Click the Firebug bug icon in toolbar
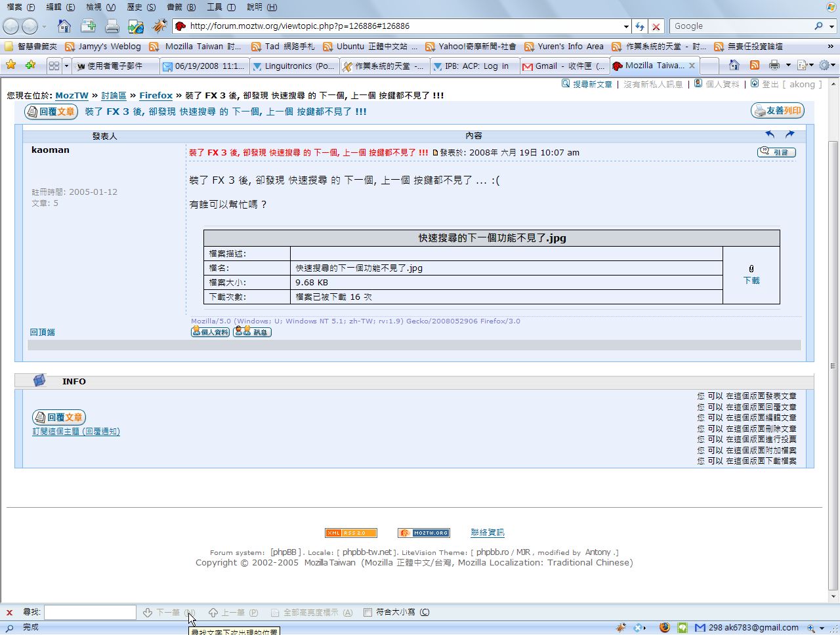 [159, 26]
